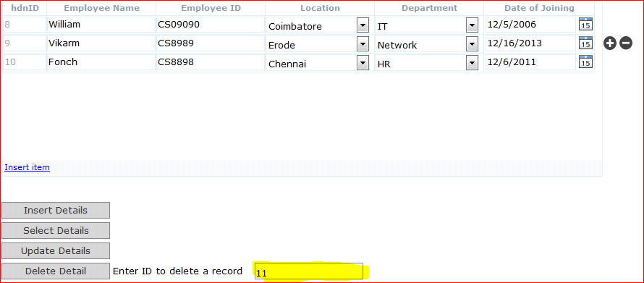Click the Delete Detail button
This screenshot has width=644, height=283.
click(56, 271)
